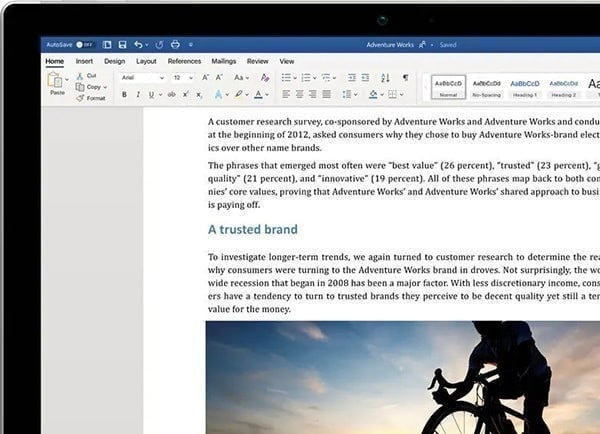Open the References tab
This screenshot has width=600, height=434.
click(184, 61)
